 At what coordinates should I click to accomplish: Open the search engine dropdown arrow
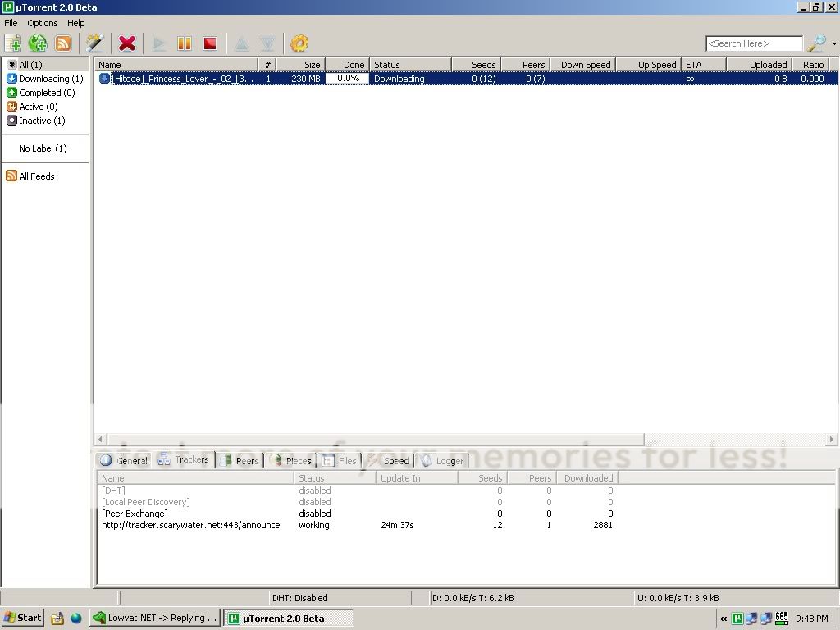833,44
